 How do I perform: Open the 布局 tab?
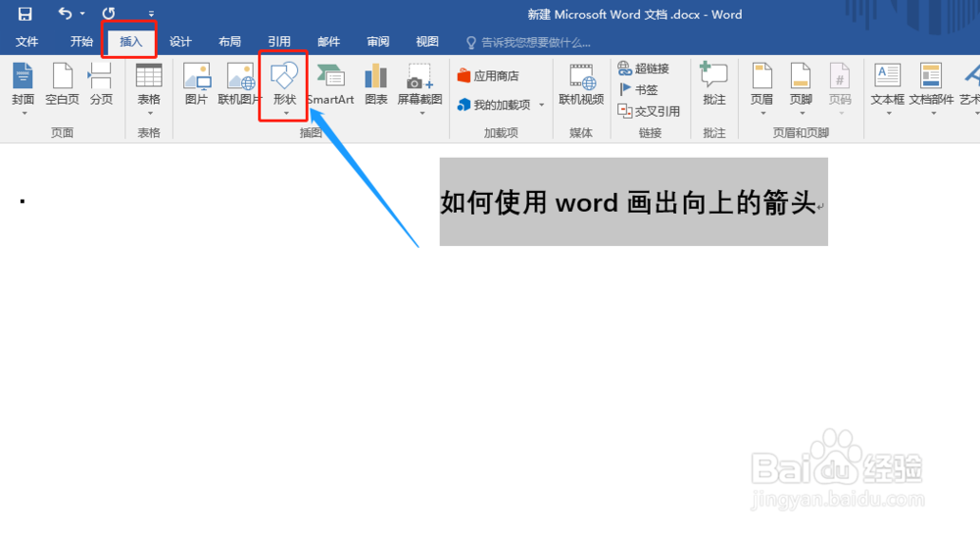229,42
